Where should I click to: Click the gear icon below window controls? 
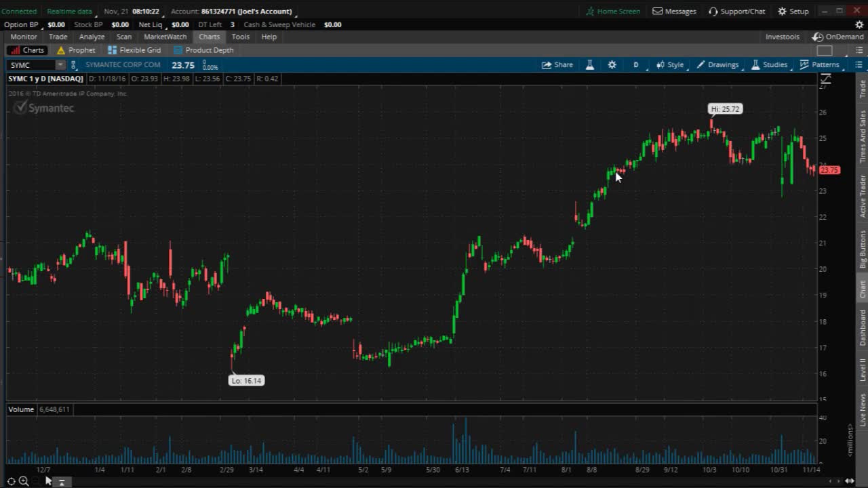coord(859,24)
